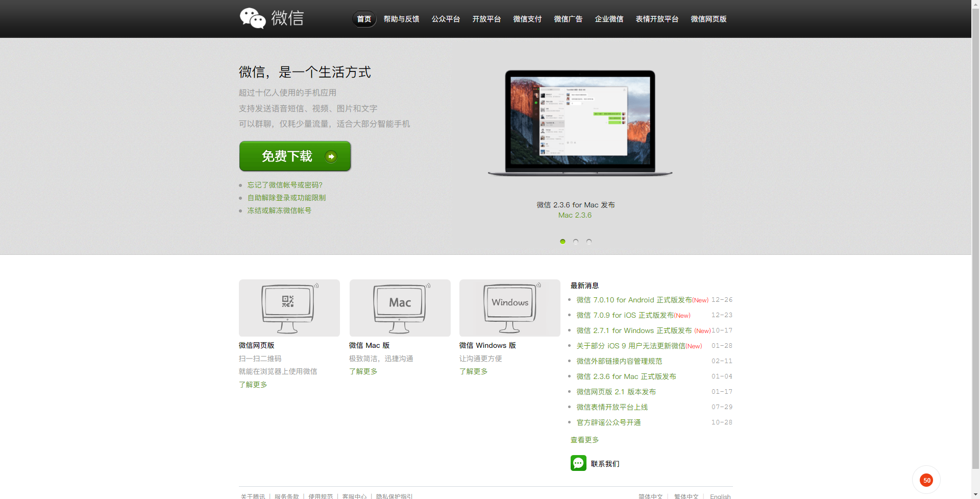Open 了解更多 under 微信 Mac 版
Screen dimensions: 980x499
(x=363, y=371)
